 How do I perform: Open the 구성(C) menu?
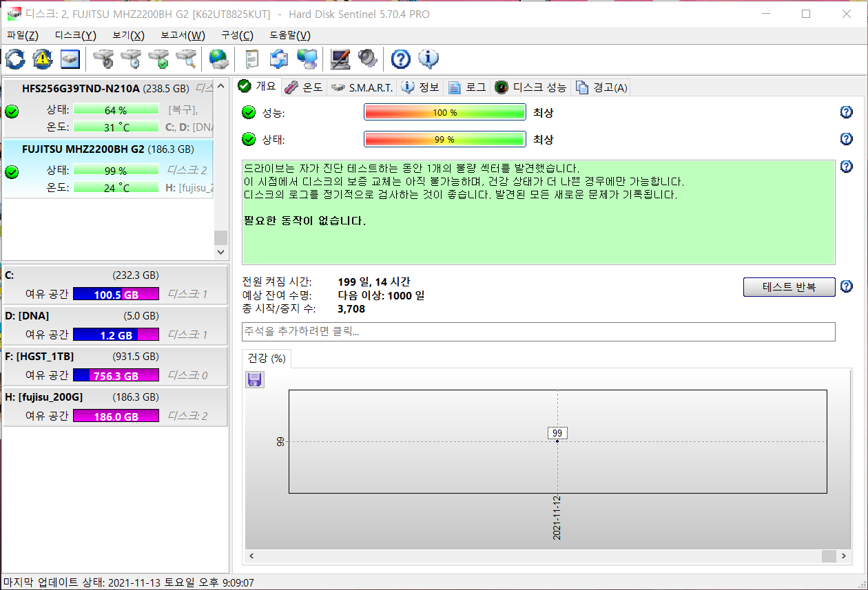click(x=237, y=35)
